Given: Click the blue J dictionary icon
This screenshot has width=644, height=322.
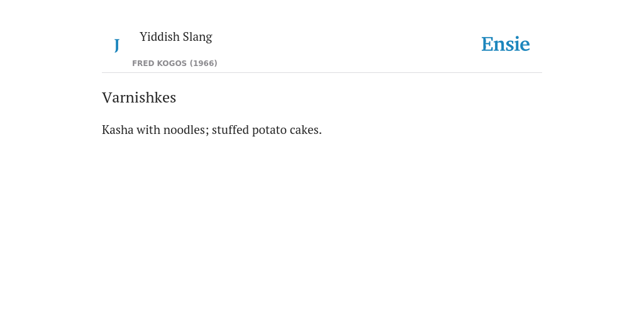Looking at the screenshot, I should tap(116, 45).
